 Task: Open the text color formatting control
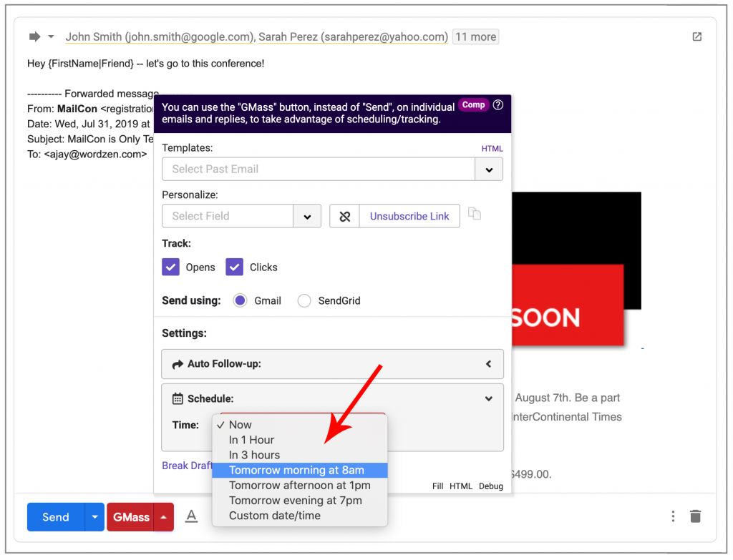[191, 516]
